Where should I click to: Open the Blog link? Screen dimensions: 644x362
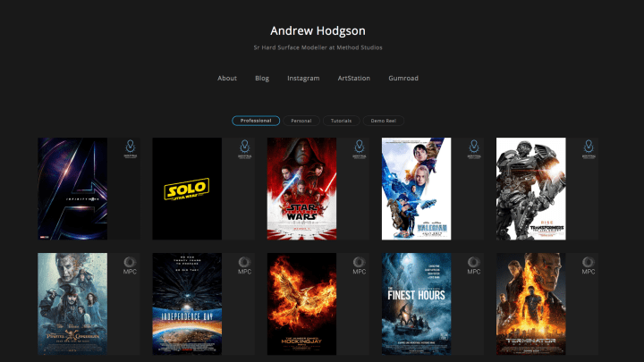[x=262, y=78]
